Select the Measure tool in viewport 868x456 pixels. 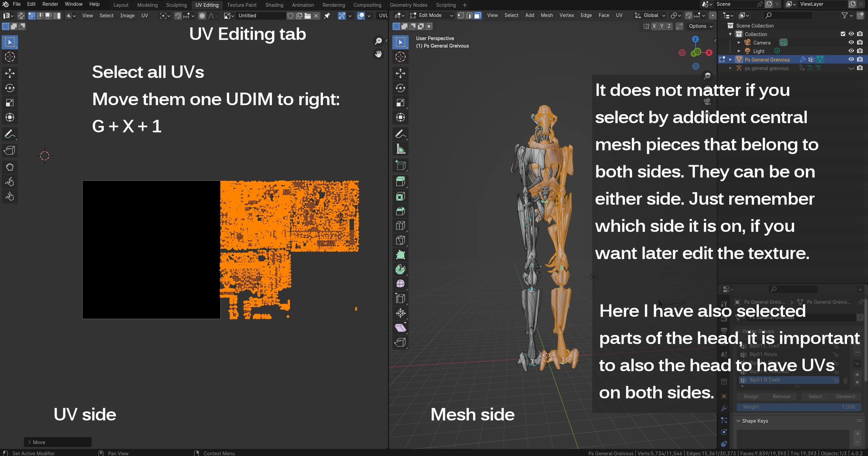[x=401, y=149]
